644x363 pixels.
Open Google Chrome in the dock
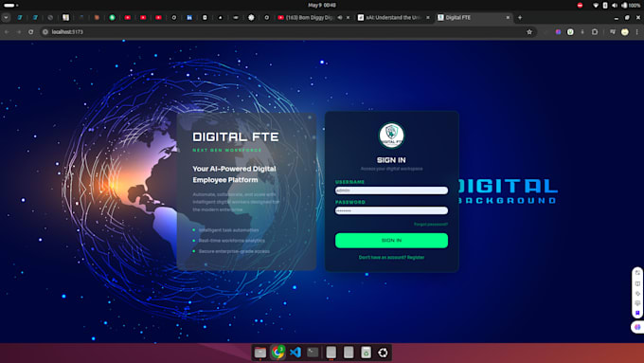(x=278, y=353)
